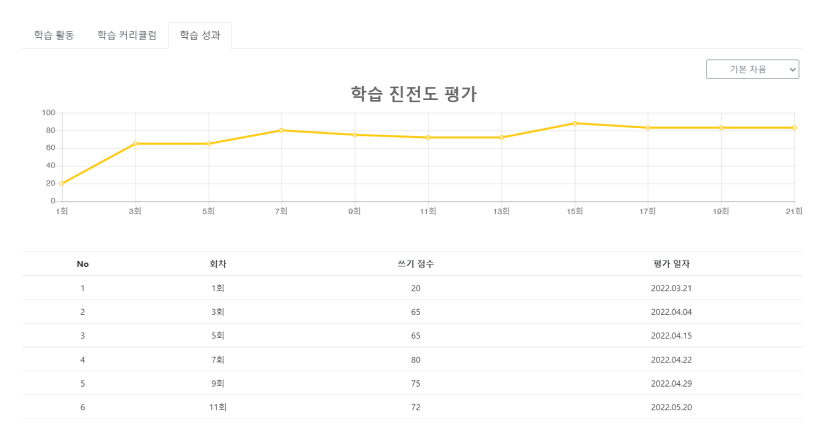This screenshot has height=445, width=825.
Task: Click the 회차 column header
Action: (218, 264)
